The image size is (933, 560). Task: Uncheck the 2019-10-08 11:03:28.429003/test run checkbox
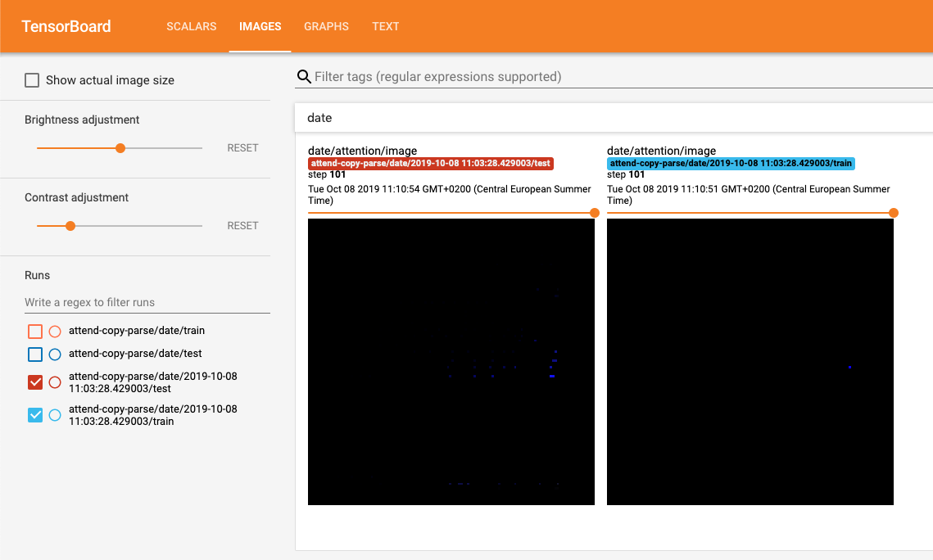[35, 382]
